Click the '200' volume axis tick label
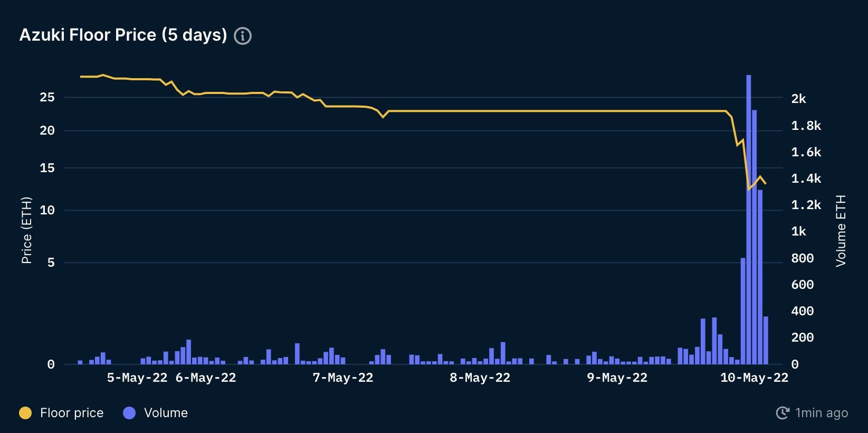 pyautogui.click(x=802, y=337)
